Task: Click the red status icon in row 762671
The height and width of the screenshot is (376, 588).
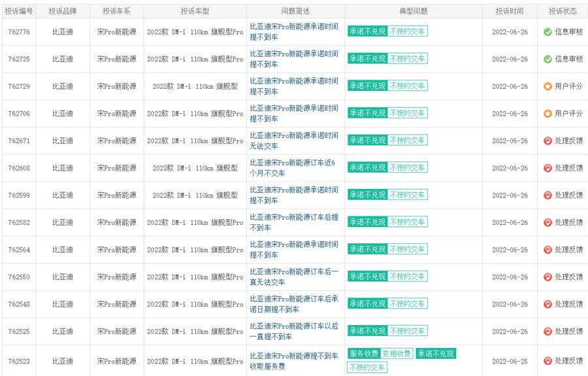Action: coord(547,141)
